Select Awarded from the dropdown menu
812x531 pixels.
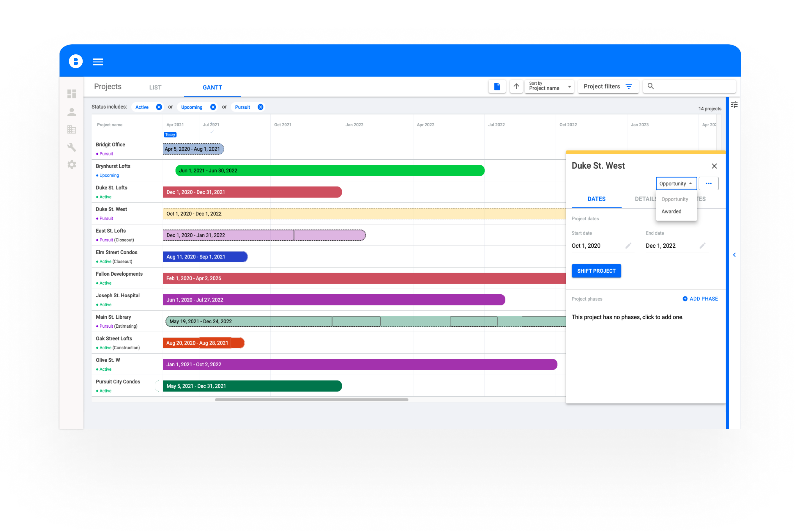coord(671,212)
